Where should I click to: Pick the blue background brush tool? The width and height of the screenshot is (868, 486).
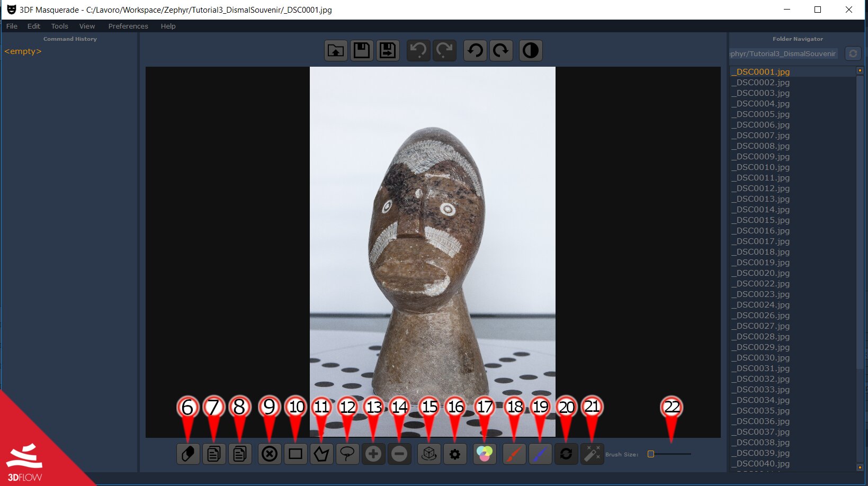(x=540, y=454)
